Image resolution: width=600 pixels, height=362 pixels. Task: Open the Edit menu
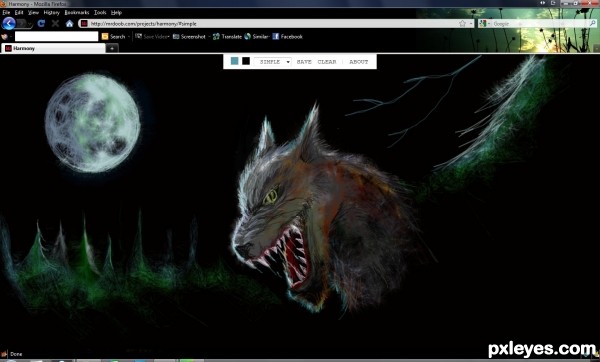pyautogui.click(x=19, y=12)
